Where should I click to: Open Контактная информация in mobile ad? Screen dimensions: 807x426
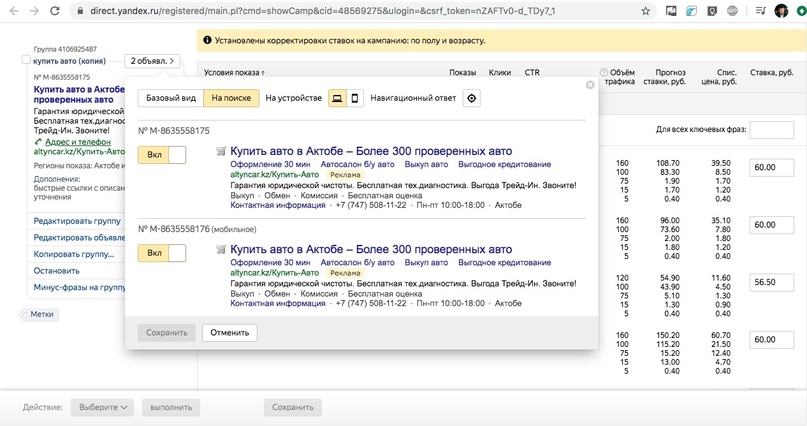click(278, 304)
